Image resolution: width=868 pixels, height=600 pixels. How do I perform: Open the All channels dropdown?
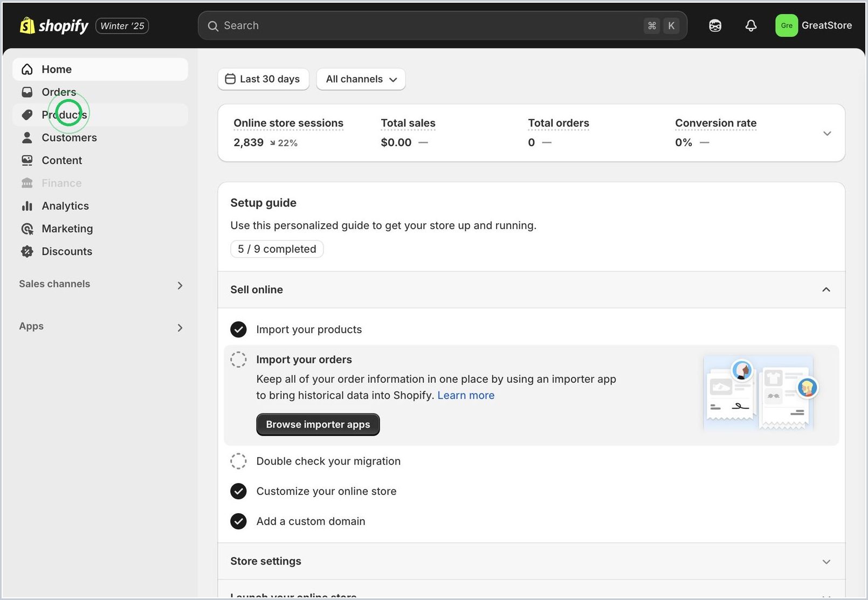point(361,79)
